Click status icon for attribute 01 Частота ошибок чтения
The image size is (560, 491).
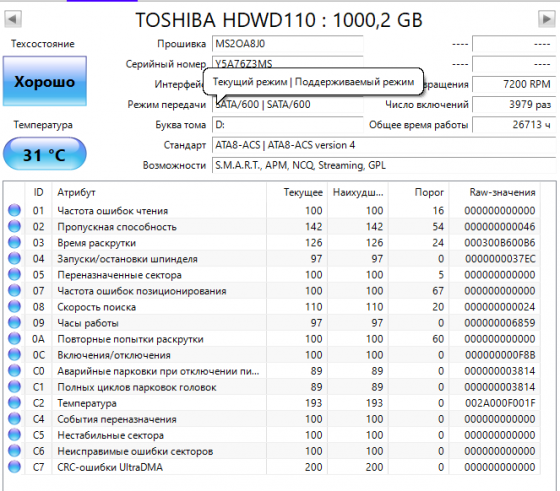coord(14,210)
